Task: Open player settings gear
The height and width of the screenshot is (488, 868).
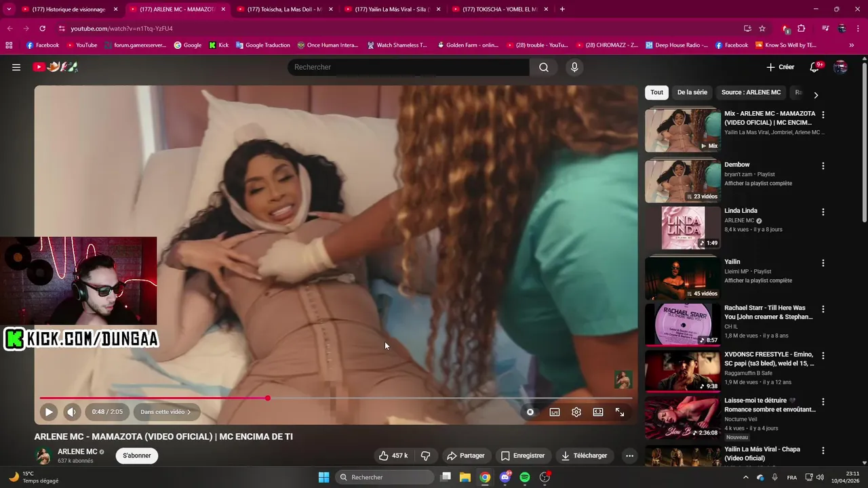Action: [x=576, y=411]
